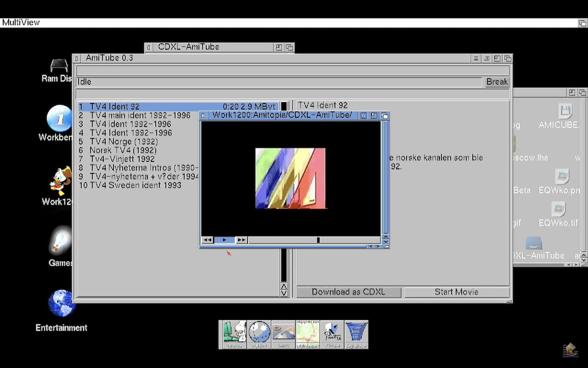Image resolution: width=588 pixels, height=368 pixels.
Task: Click the AmiTube title bar
Action: (x=276, y=58)
